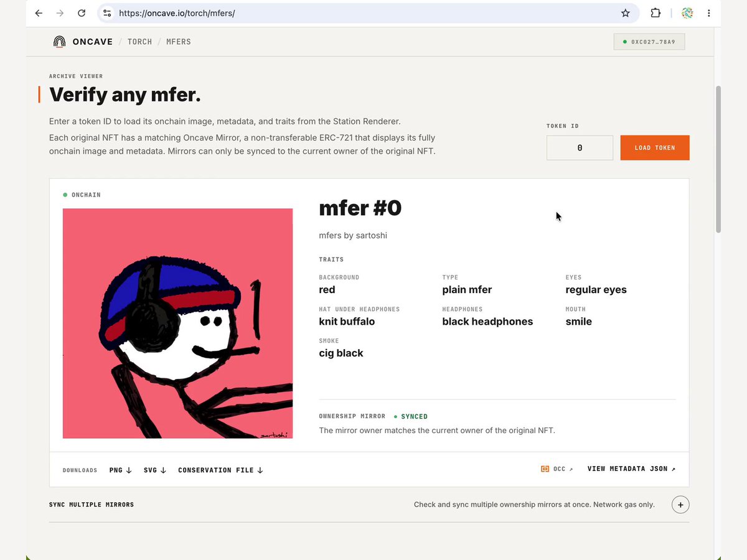This screenshot has height=560, width=747.
Task: Click the "mfers by sartoshi" text
Action: (x=353, y=236)
